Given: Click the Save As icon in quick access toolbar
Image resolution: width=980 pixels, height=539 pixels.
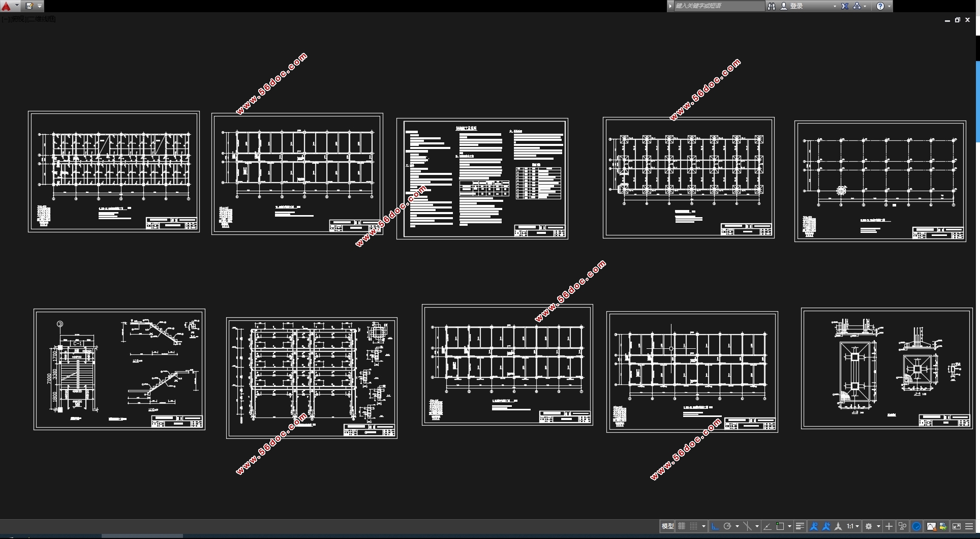Looking at the screenshot, I should point(29,6).
